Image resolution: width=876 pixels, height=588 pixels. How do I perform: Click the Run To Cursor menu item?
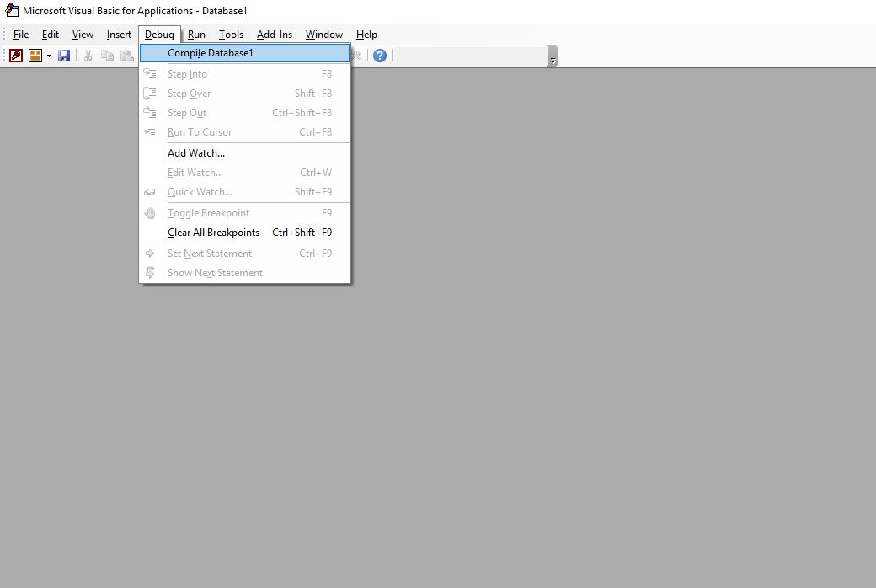tap(245, 132)
